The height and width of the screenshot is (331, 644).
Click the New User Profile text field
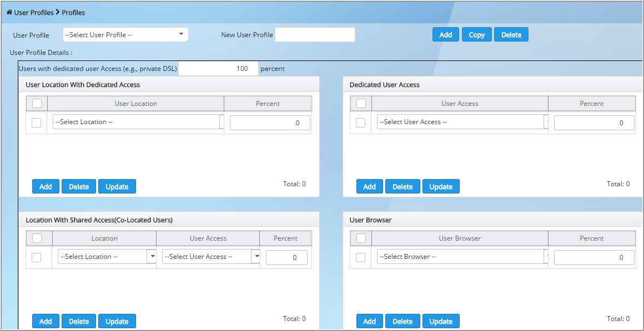pyautogui.click(x=315, y=35)
